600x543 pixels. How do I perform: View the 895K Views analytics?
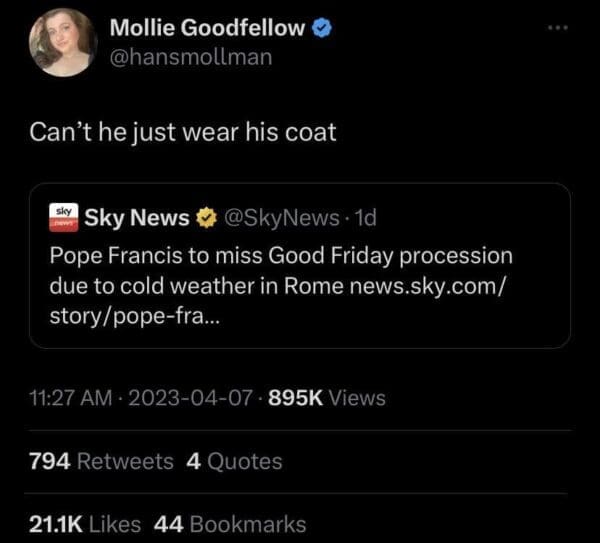(328, 397)
